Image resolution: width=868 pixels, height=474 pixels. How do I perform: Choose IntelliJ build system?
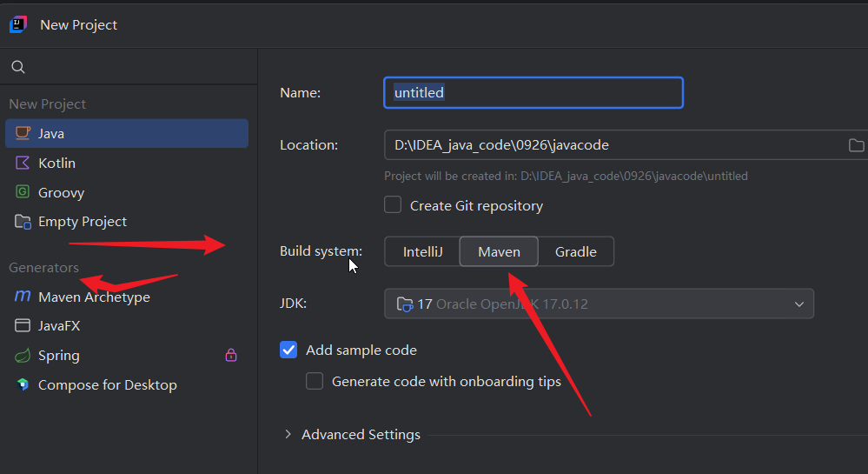point(422,251)
